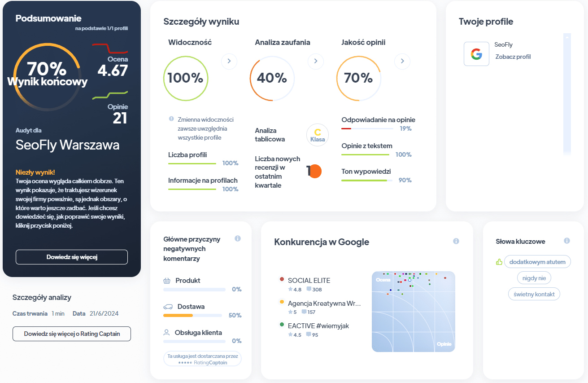Screen dimensions: 588x383
Task: Click comment count icon under SOCIAL ELITE
Action: (309, 290)
